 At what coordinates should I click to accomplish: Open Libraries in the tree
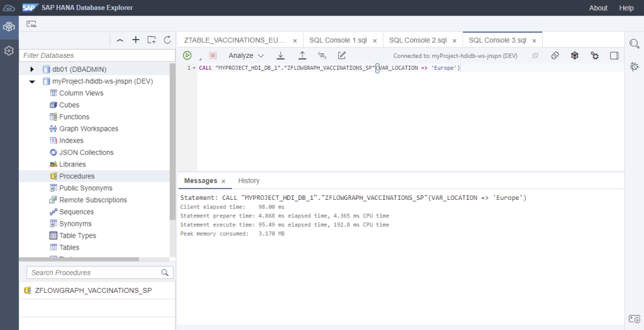coord(72,164)
